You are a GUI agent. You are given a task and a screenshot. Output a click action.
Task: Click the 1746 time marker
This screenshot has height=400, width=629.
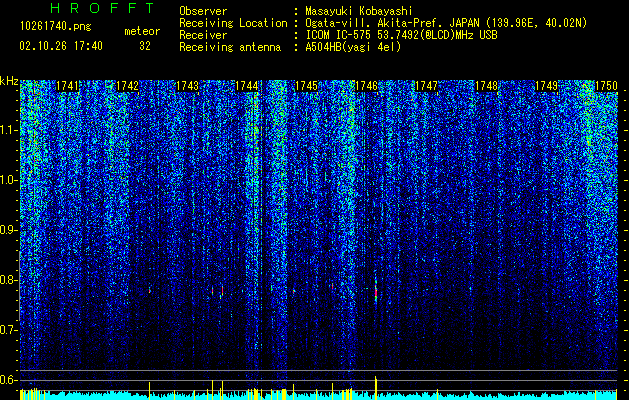pyautogui.click(x=367, y=86)
